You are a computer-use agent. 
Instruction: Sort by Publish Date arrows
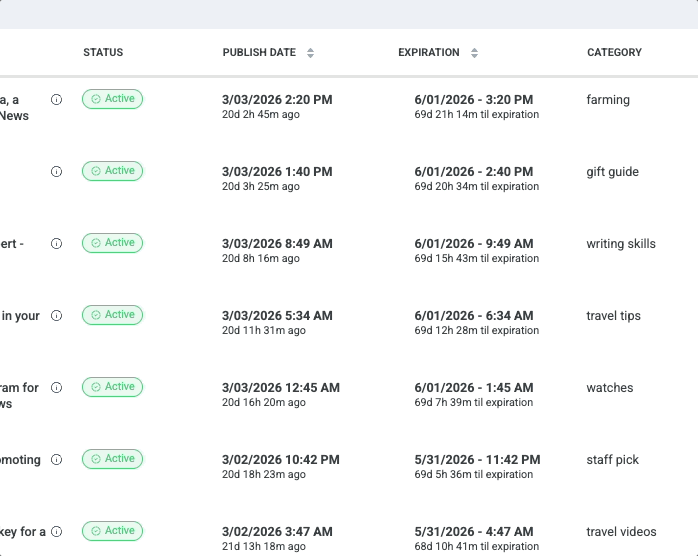[x=310, y=53]
